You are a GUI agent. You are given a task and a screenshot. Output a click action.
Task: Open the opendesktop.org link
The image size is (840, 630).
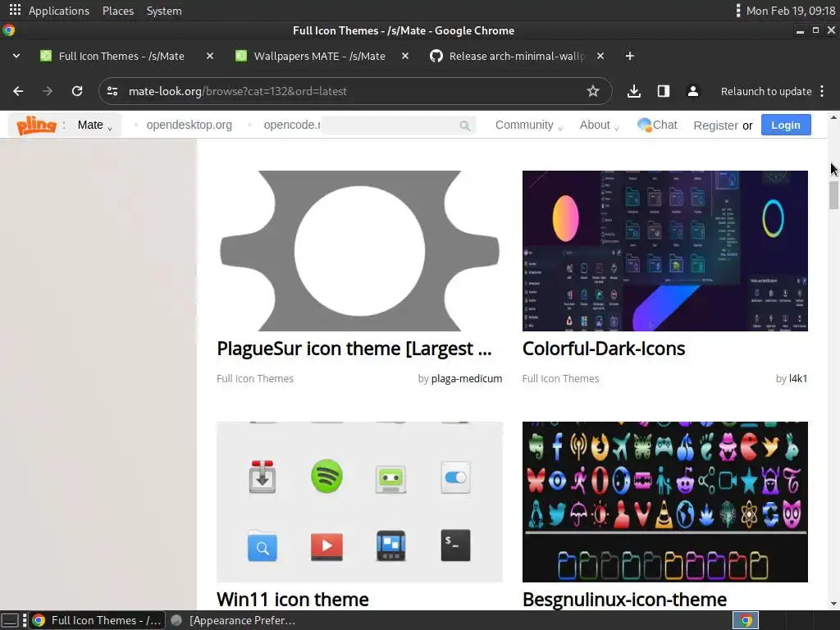click(189, 125)
